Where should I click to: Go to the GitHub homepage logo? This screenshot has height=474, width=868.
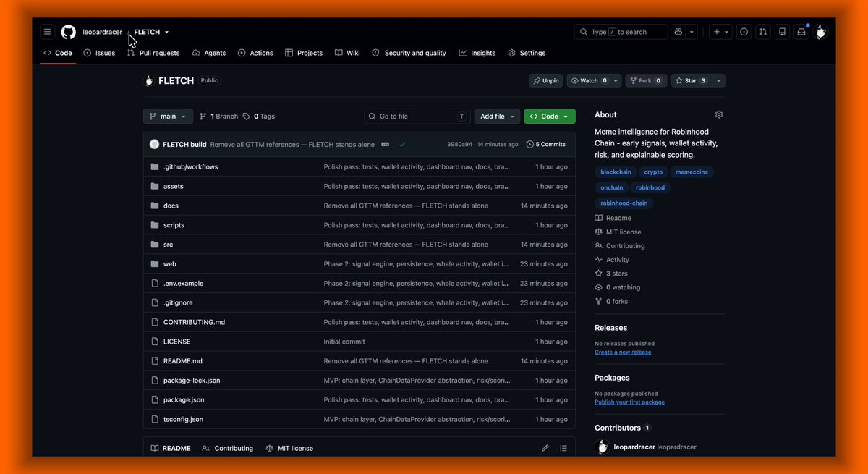(x=68, y=32)
